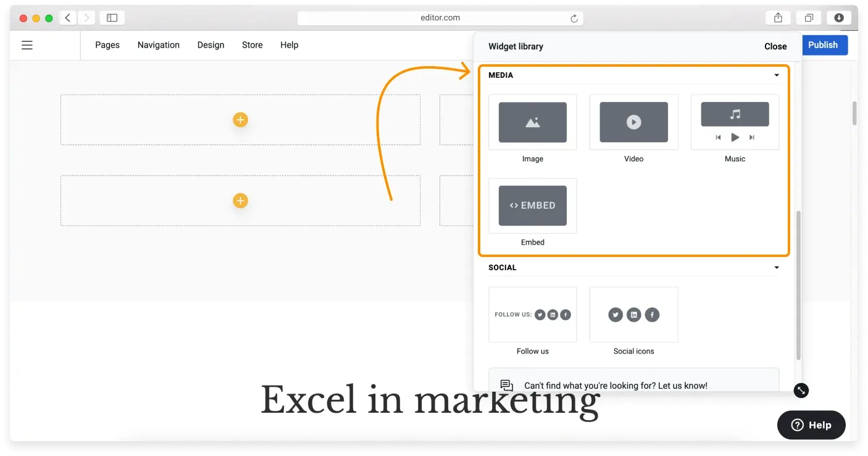Open the Store menu

click(x=252, y=45)
